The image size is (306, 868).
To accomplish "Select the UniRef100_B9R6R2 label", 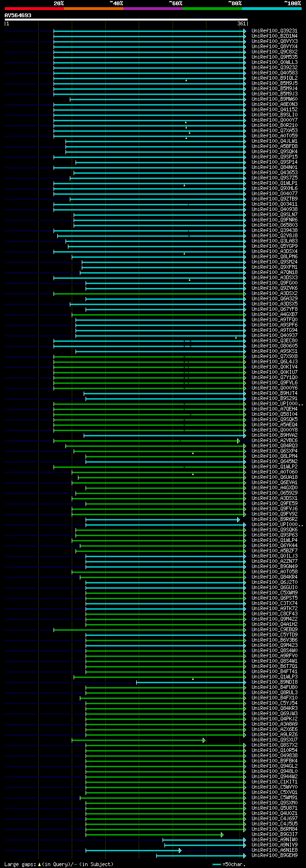I will [274, 519].
